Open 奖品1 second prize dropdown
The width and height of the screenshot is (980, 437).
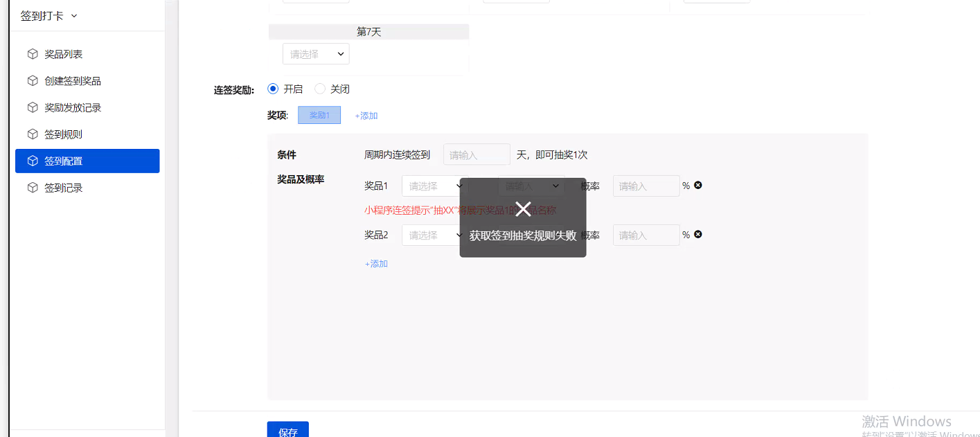pos(531,186)
